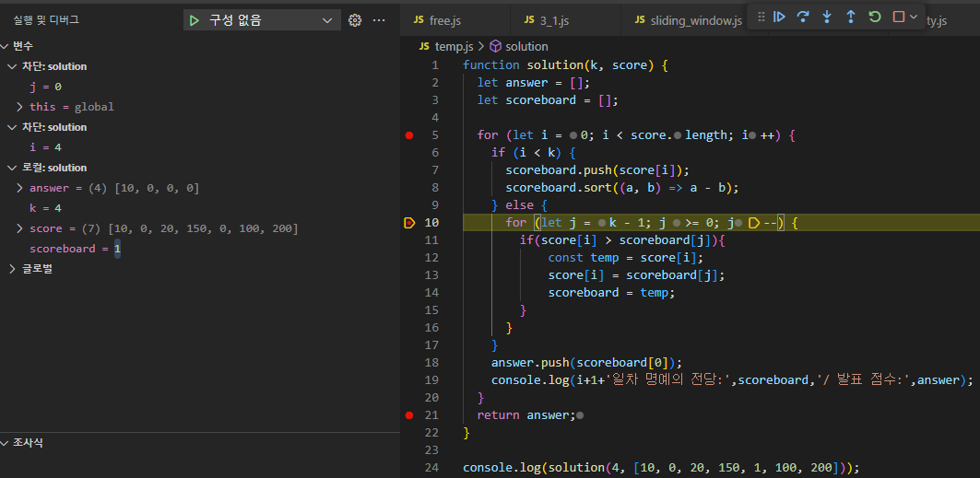The height and width of the screenshot is (478, 980).
Task: Click the solution breadcrumb item
Action: click(x=526, y=46)
